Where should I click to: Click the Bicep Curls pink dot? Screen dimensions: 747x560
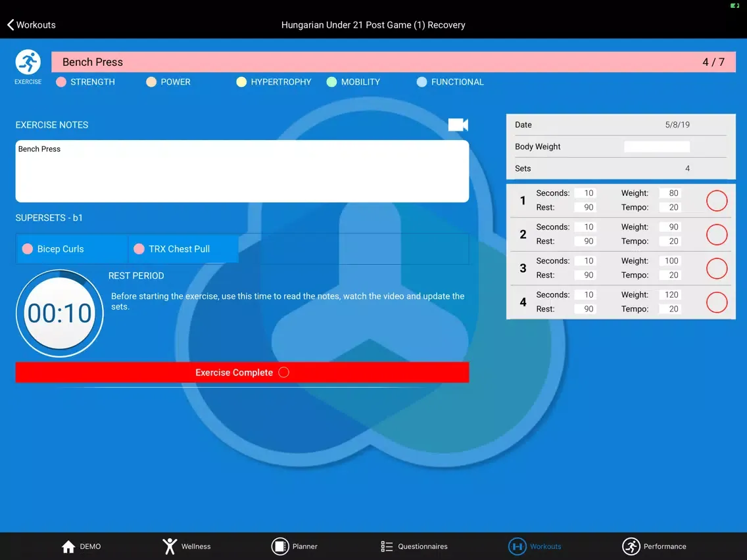(28, 248)
